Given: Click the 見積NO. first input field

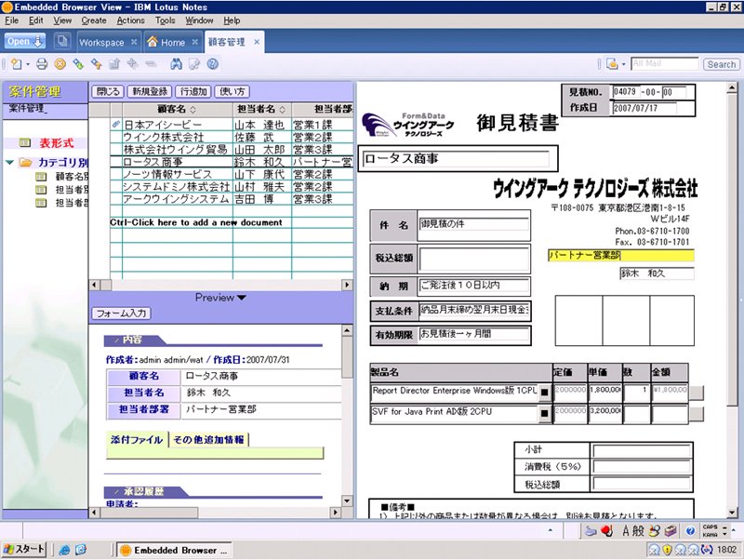Looking at the screenshot, I should tap(625, 91).
